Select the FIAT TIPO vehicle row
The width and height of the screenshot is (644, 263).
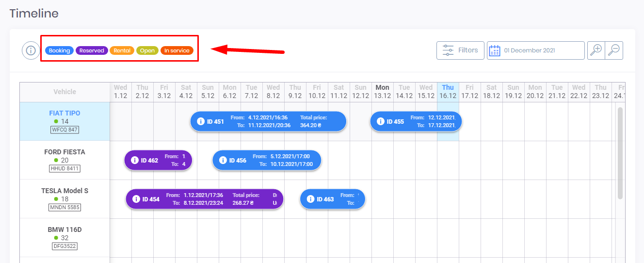coord(64,121)
